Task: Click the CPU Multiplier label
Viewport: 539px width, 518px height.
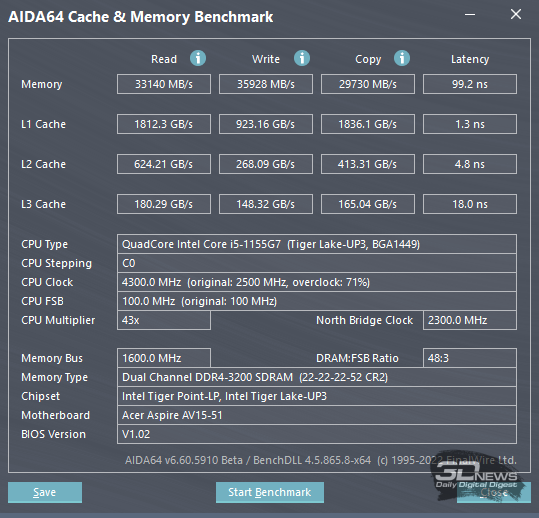Action: [58, 320]
